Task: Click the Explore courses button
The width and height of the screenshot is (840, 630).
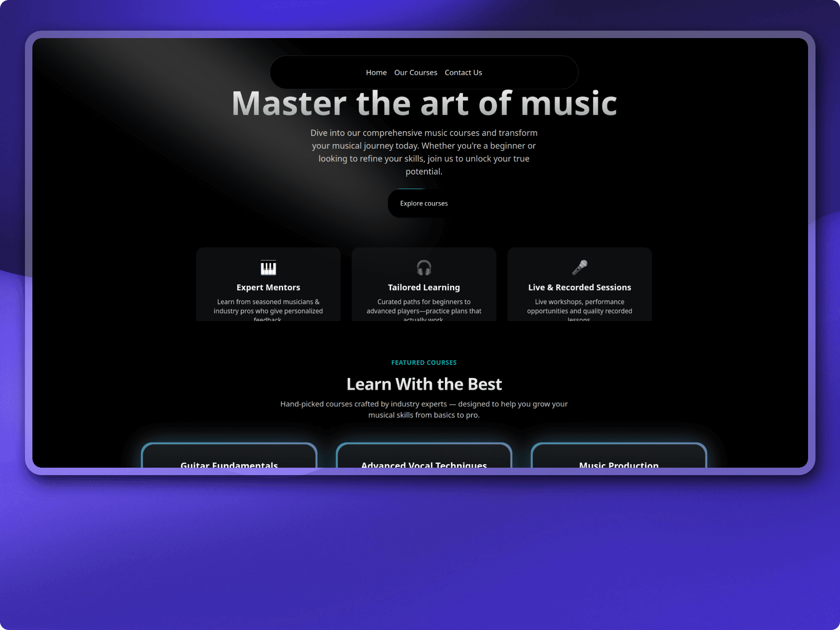Action: click(424, 203)
